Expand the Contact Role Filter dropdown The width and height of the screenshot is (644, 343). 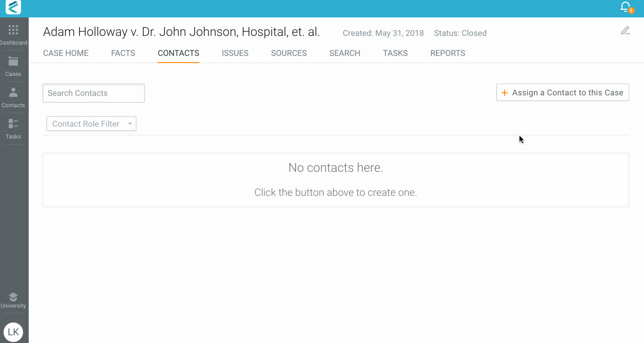[x=91, y=124]
